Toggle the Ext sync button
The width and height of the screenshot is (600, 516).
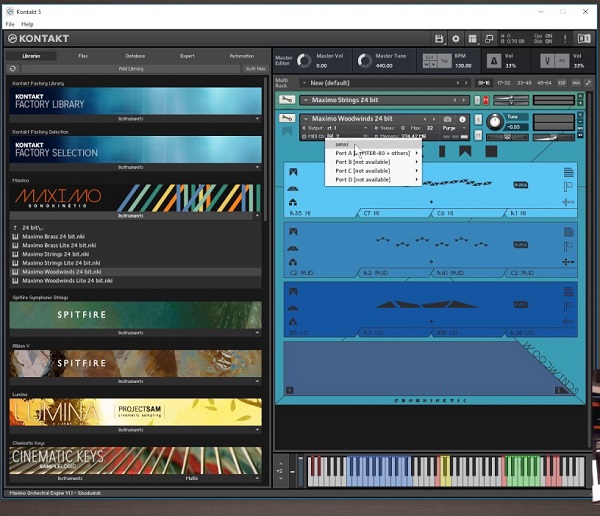[x=430, y=57]
